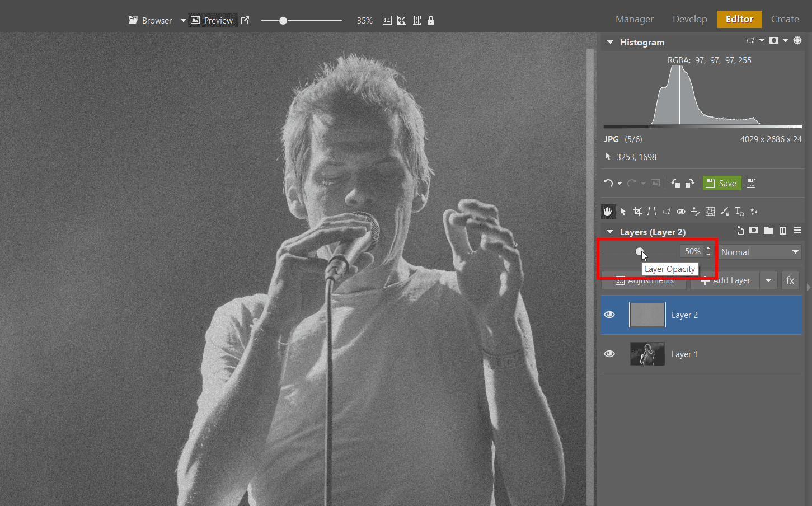Select the Clone Stamp retouch tool

pyautogui.click(x=696, y=212)
